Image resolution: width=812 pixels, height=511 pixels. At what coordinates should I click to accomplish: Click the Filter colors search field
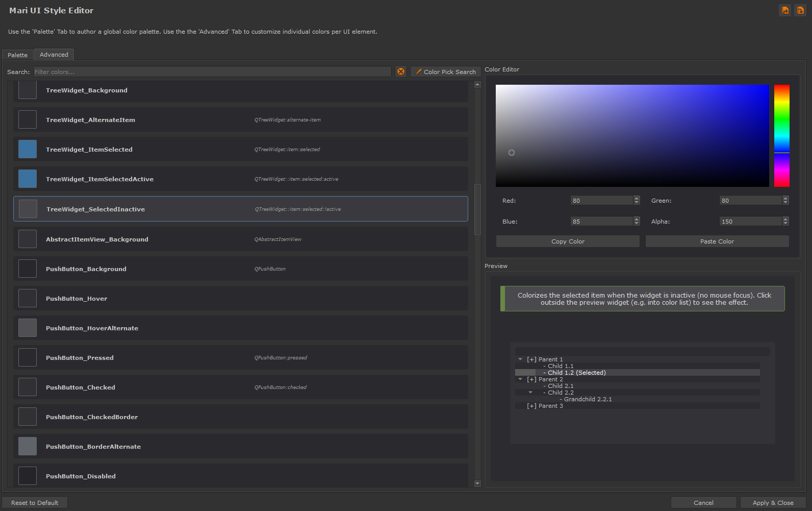212,72
